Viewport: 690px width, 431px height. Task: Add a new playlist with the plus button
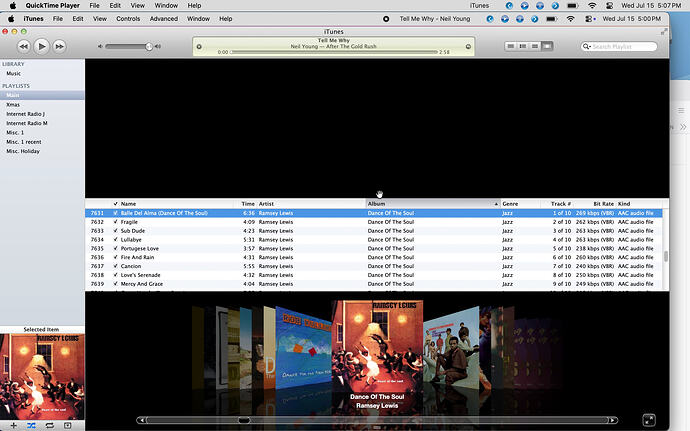click(x=14, y=425)
